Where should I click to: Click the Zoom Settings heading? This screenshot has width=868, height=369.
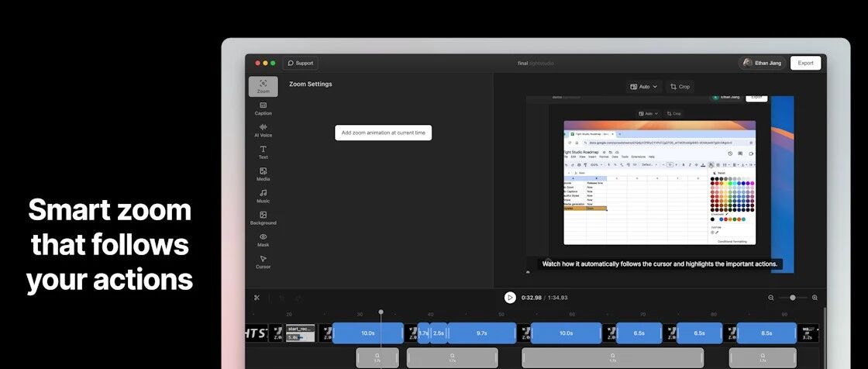pyautogui.click(x=311, y=84)
